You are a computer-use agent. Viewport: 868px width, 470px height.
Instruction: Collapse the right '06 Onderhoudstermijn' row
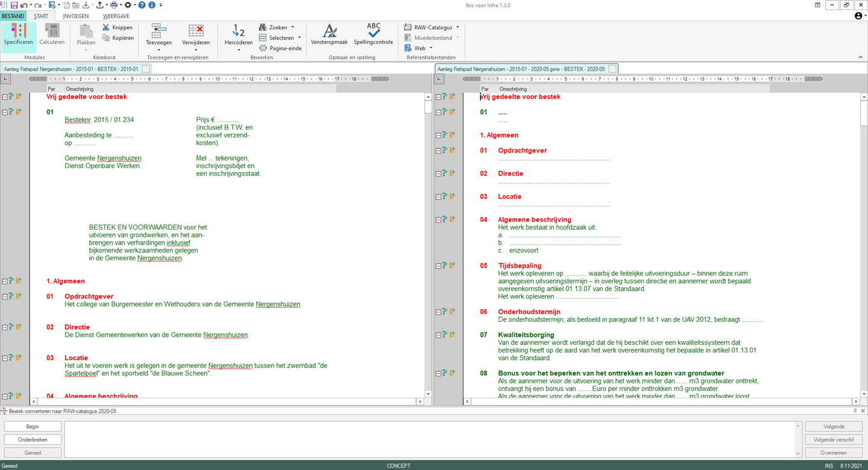[439, 312]
